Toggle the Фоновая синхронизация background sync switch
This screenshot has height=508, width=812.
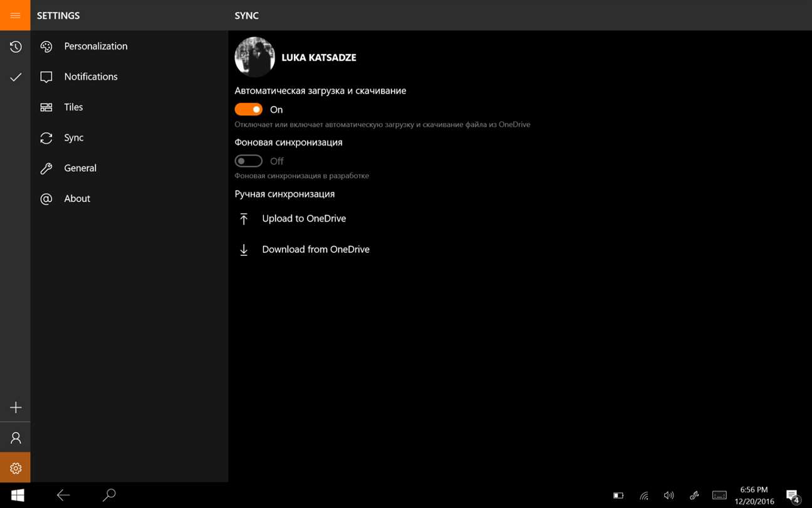tap(248, 161)
